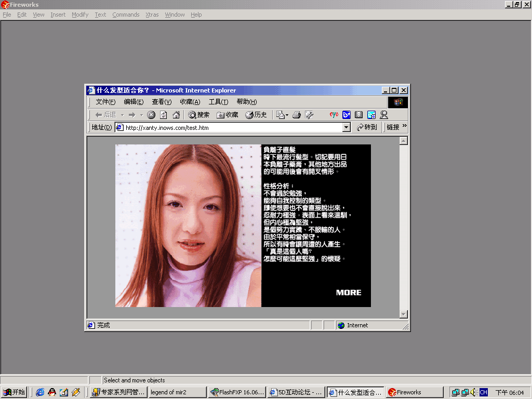Click the Refresh page icon
The image size is (532, 399).
[164, 115]
